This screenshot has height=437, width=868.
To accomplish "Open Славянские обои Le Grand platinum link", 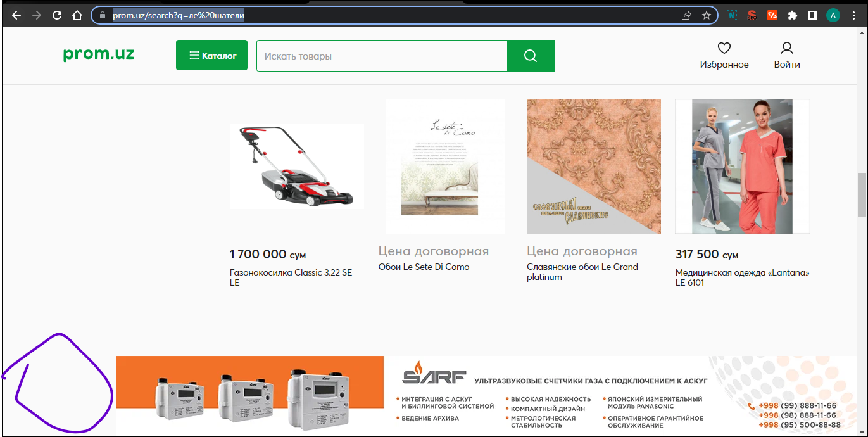I will tap(582, 272).
